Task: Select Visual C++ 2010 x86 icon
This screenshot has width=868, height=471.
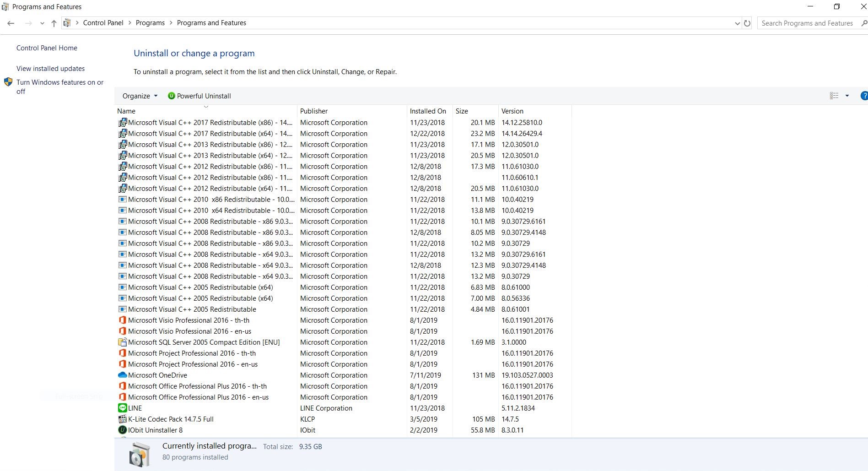Action: (123, 199)
